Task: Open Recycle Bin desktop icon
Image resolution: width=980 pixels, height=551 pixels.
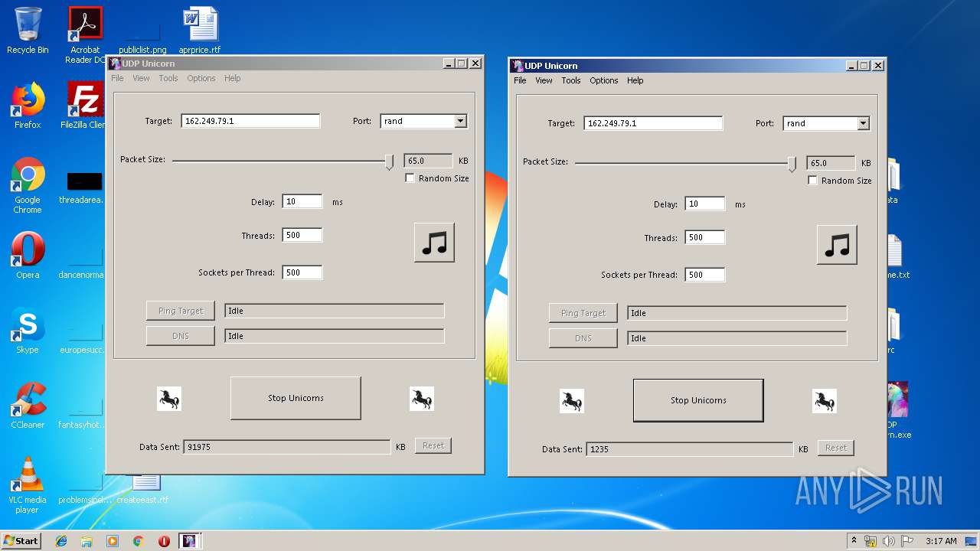Action: point(28,31)
